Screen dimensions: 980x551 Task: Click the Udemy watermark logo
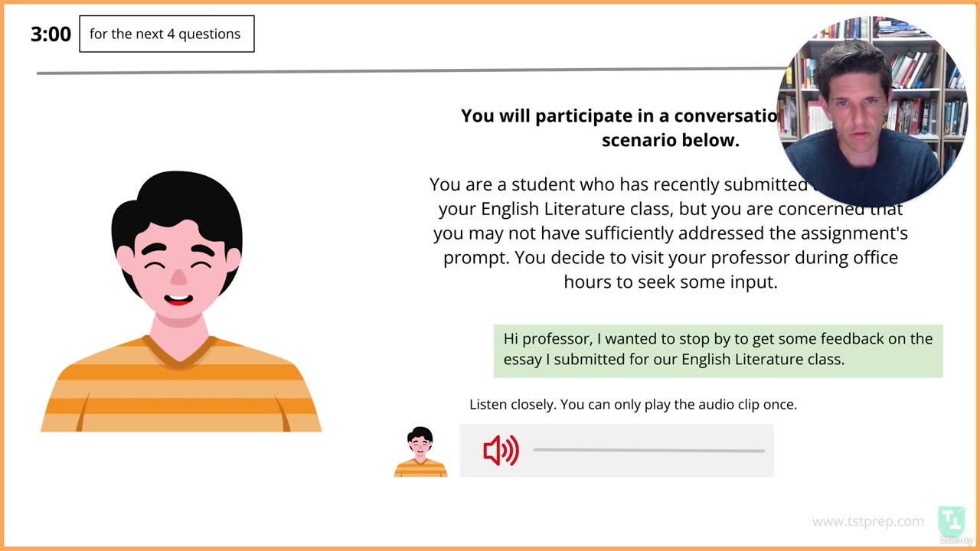point(956,540)
